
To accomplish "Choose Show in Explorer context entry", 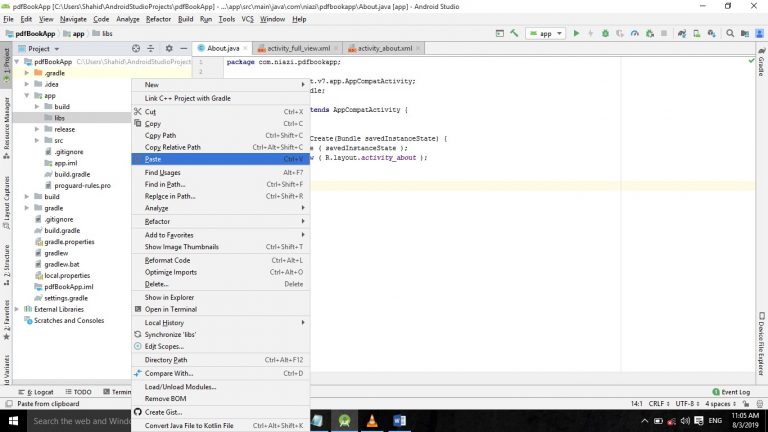I will (220, 297).
